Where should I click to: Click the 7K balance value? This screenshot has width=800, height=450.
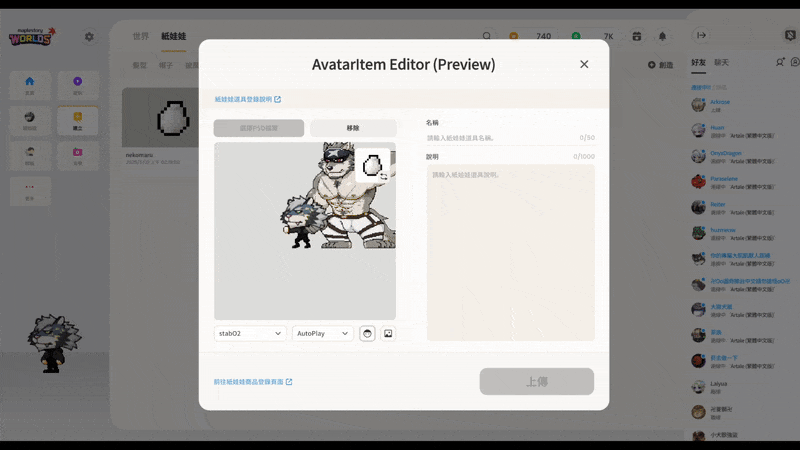[x=608, y=36]
